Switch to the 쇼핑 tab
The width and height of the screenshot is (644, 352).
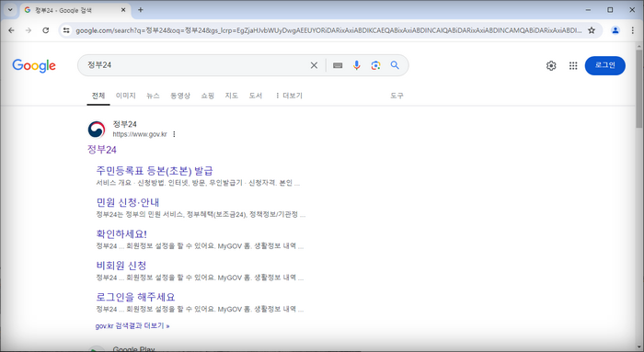(207, 96)
